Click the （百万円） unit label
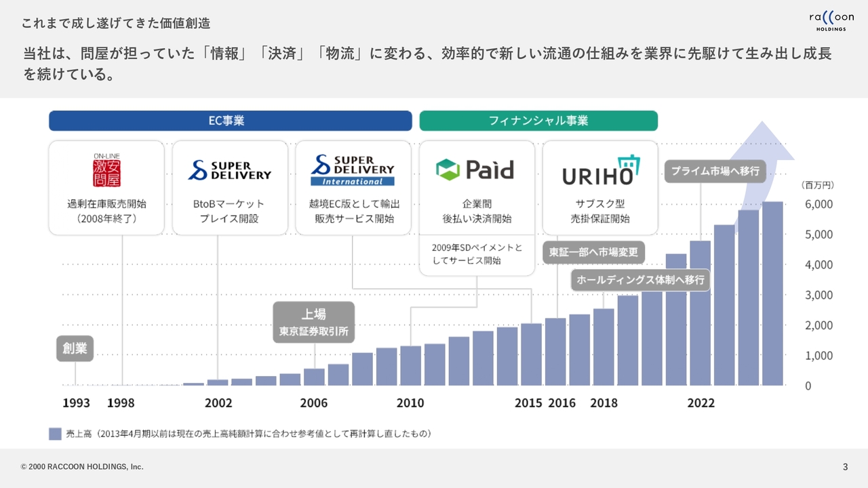 [x=817, y=184]
